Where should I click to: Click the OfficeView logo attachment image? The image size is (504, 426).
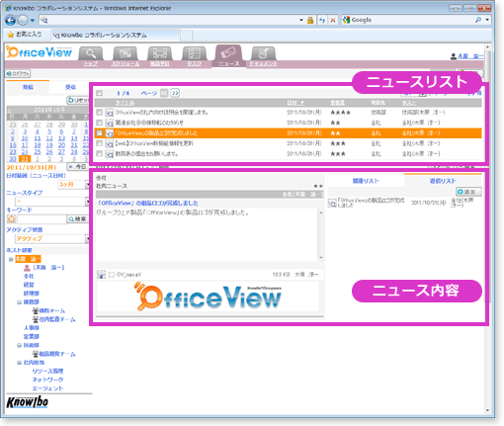[208, 297]
